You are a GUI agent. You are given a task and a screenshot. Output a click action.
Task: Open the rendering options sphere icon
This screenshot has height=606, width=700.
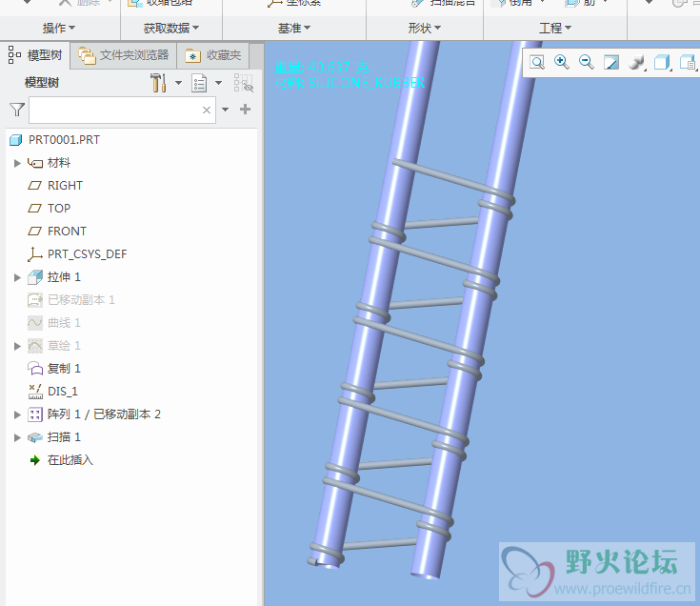pos(636,62)
